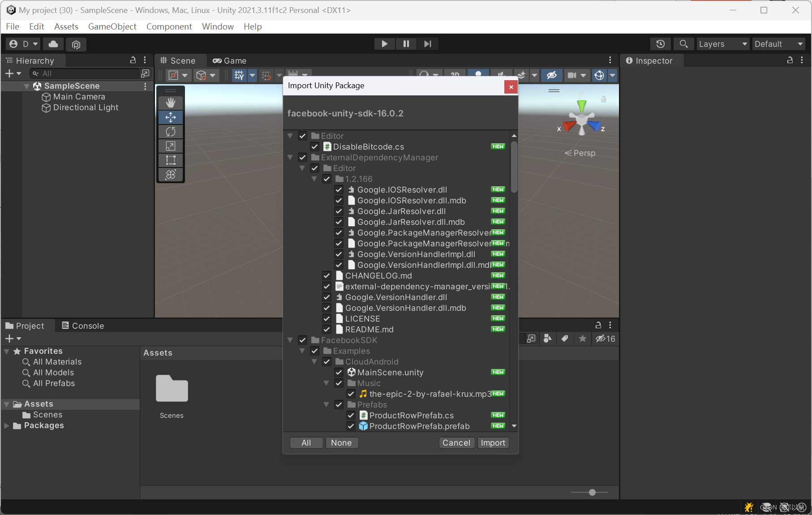Click search by label tag icon in Project

565,339
